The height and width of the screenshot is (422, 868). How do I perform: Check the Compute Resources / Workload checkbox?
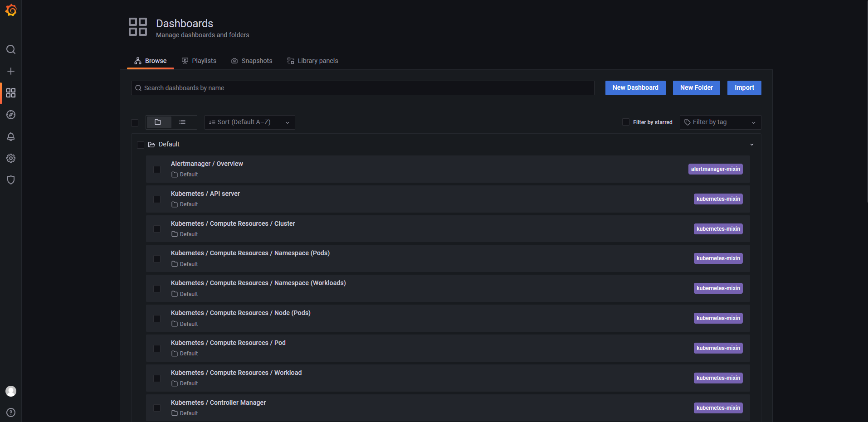pos(157,378)
